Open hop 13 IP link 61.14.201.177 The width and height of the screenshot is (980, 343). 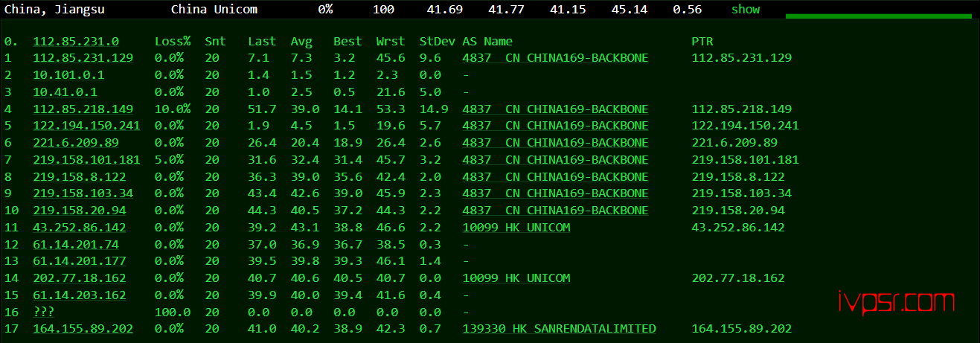80,261
